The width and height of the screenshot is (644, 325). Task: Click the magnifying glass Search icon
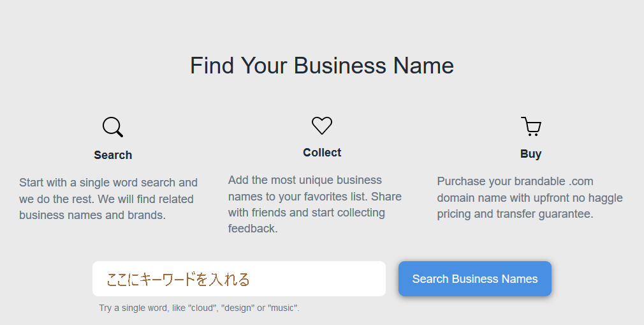112,127
